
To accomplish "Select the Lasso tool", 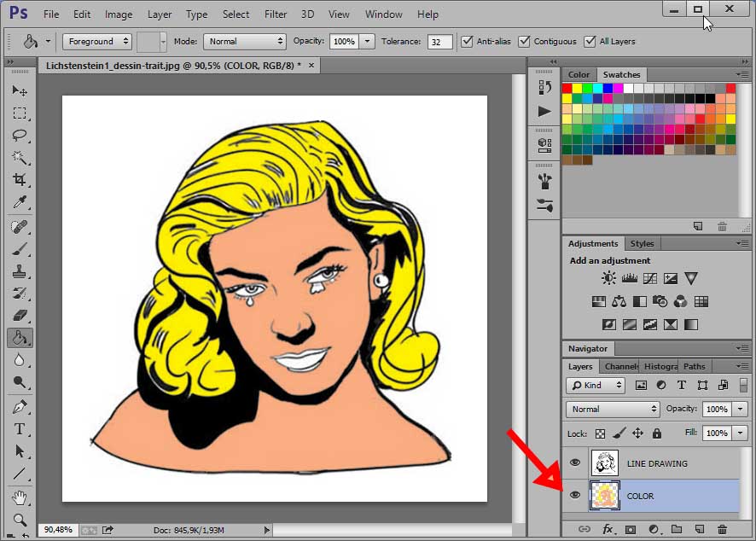I will click(x=20, y=136).
